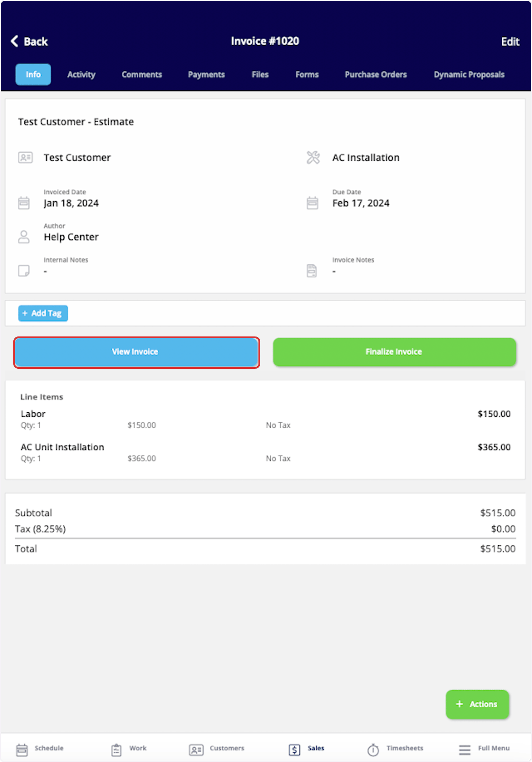Image resolution: width=532 pixels, height=762 pixels.
Task: Click the Finalize Invoice button
Action: [395, 352]
